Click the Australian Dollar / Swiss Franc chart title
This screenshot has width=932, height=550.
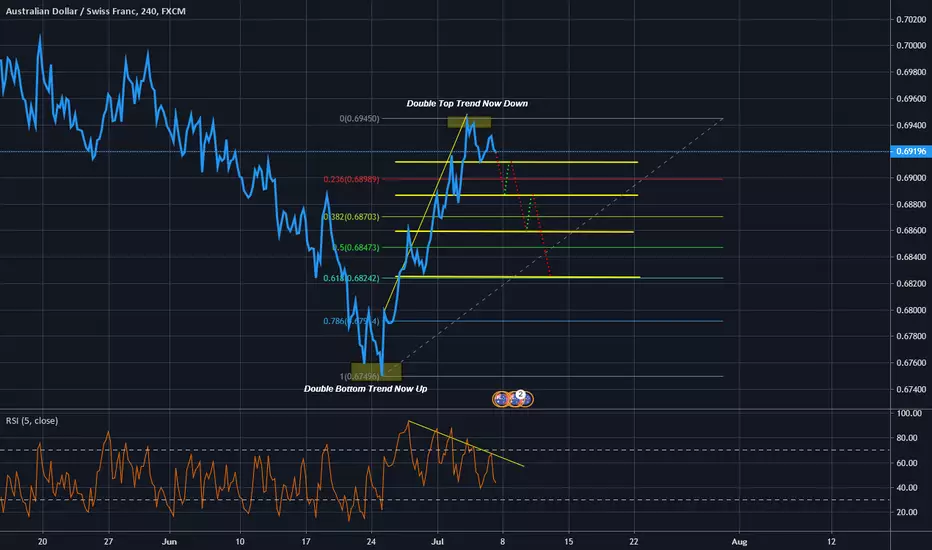(96, 11)
